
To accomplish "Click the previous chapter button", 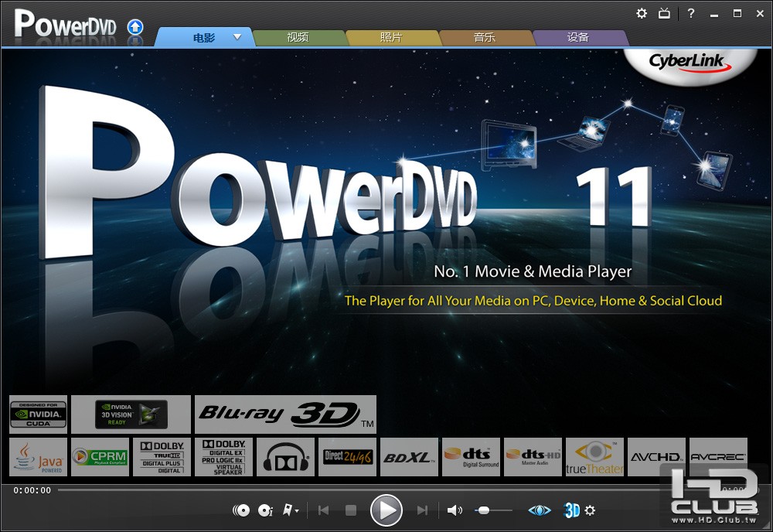I will pyautogui.click(x=323, y=510).
